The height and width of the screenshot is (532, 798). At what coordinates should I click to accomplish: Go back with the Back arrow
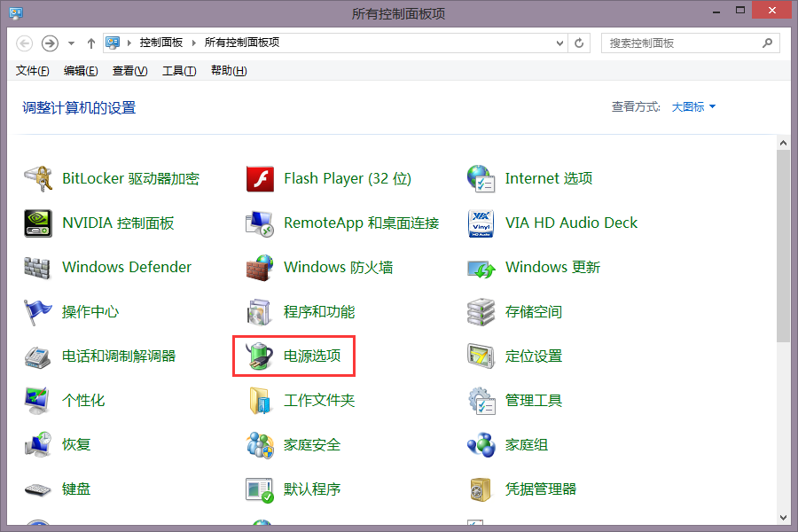point(25,43)
